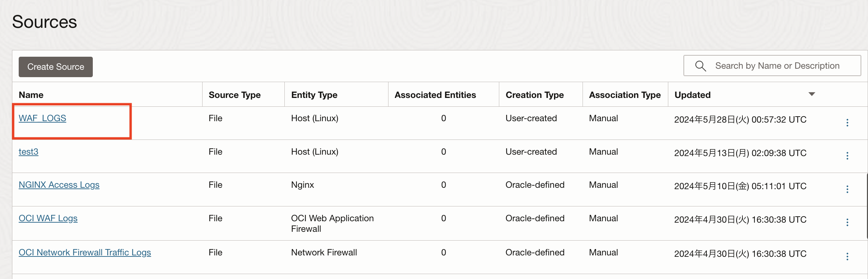Screen dimensions: 868x279
Task: Open actions menu for OCI WAF Logs
Action: pyautogui.click(x=847, y=222)
